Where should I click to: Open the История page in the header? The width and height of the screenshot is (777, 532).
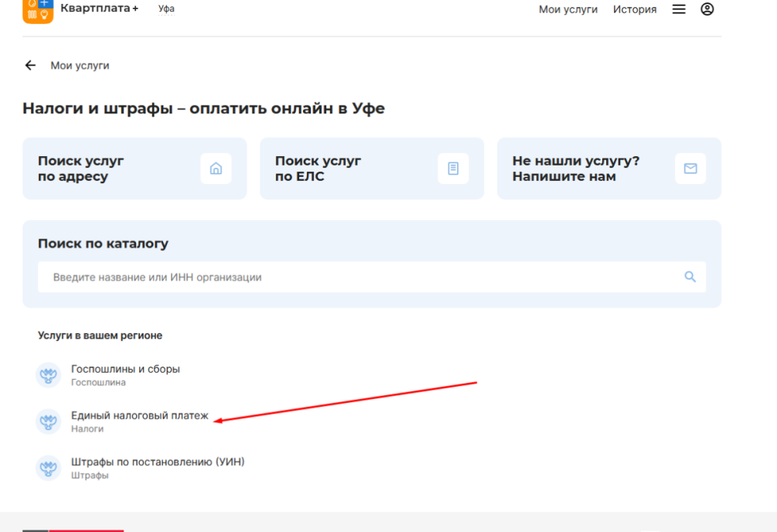tap(634, 9)
